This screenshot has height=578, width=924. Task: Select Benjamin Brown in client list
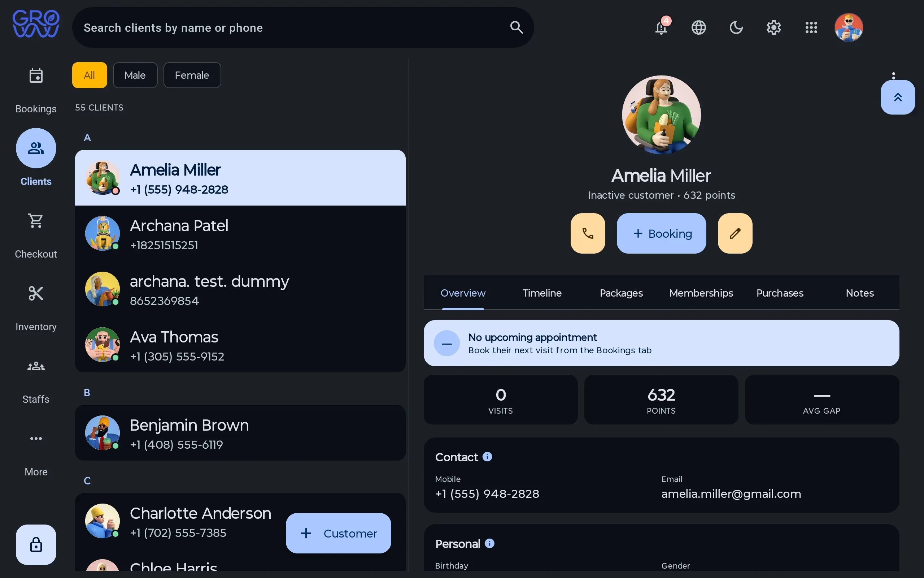240,433
